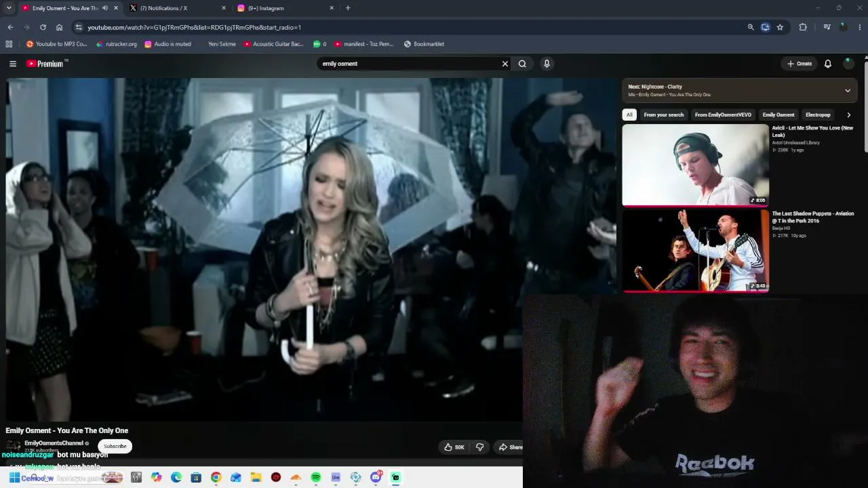Close the Instagram tab
Viewport: 868px width, 488px height.
[332, 8]
